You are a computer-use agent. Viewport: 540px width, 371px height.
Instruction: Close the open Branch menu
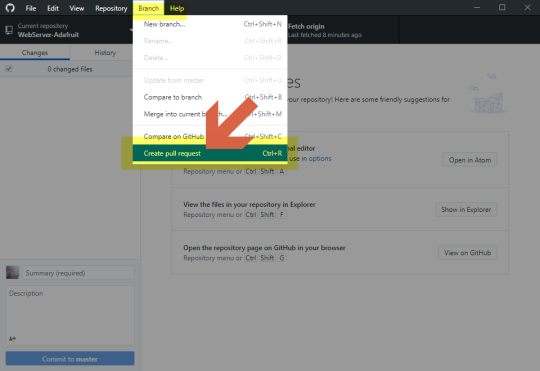tap(148, 8)
